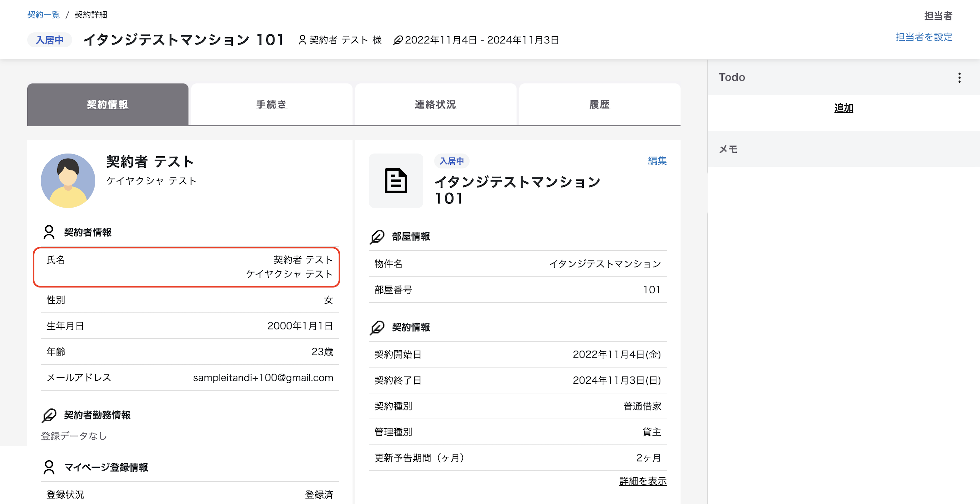The width and height of the screenshot is (980, 504).
Task: Click the feather icon next to 契約者勤務情報
Action: click(x=49, y=415)
